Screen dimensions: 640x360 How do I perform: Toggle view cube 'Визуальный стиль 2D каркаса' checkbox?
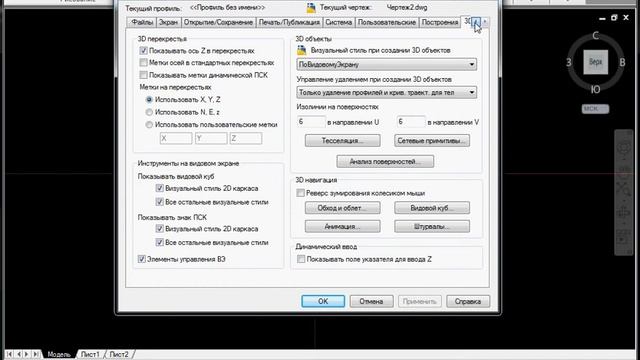click(160, 188)
